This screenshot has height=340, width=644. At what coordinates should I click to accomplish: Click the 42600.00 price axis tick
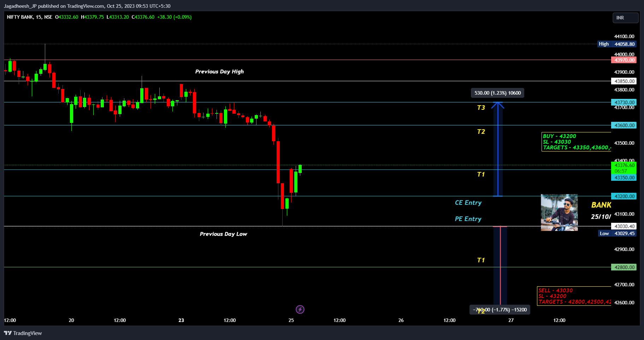(x=624, y=303)
